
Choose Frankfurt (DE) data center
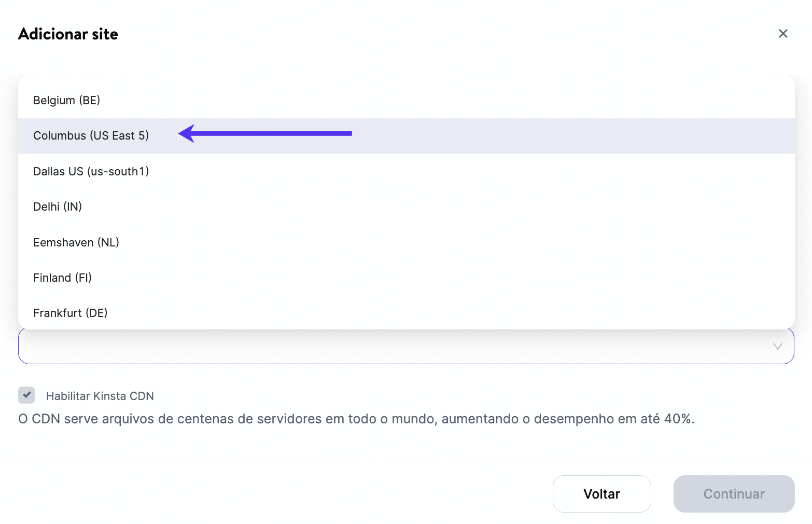[71, 313]
